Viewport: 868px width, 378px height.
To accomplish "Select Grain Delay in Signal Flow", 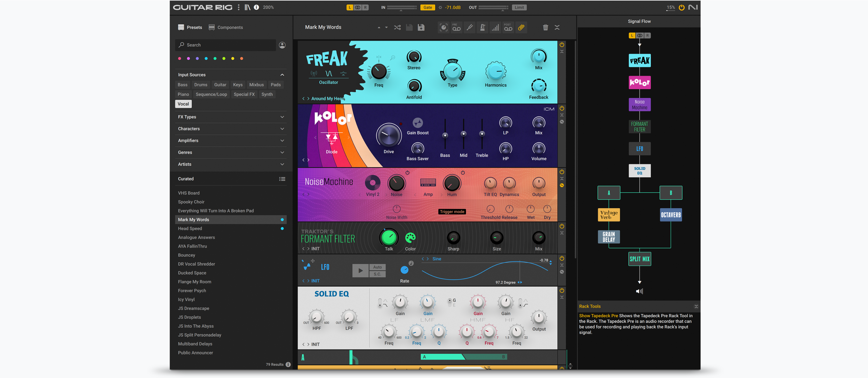I will 609,237.
